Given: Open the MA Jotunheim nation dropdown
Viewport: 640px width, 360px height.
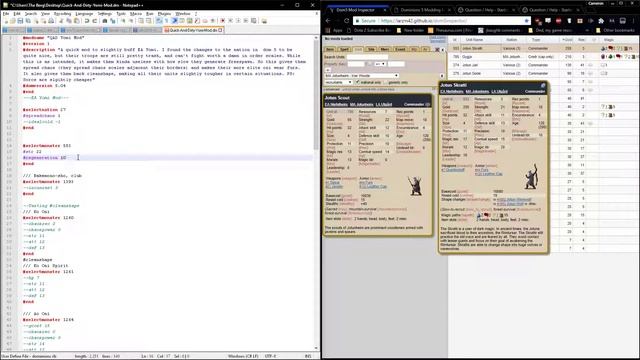Looking at the screenshot, I should pos(362,76).
